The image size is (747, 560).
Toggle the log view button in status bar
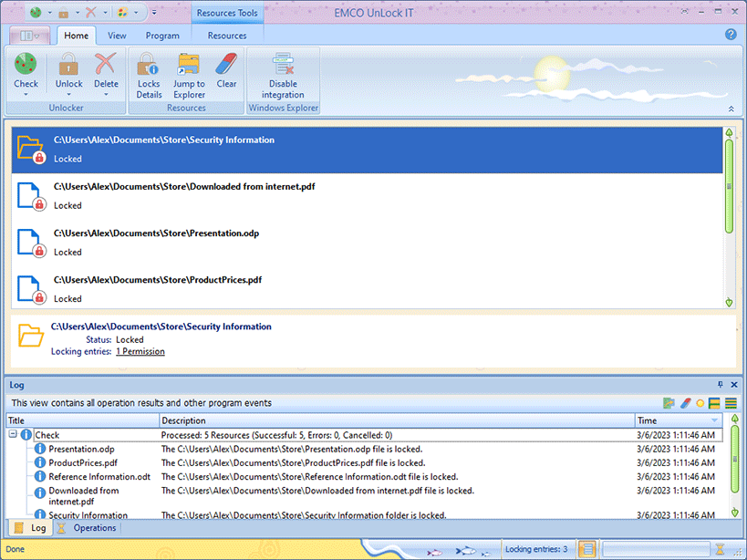click(x=588, y=549)
